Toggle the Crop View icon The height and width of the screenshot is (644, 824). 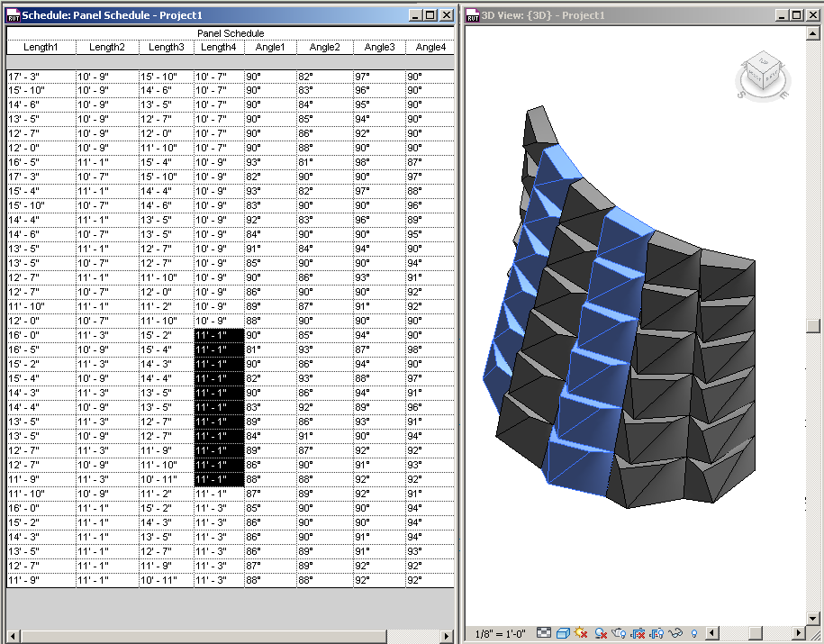[638, 633]
